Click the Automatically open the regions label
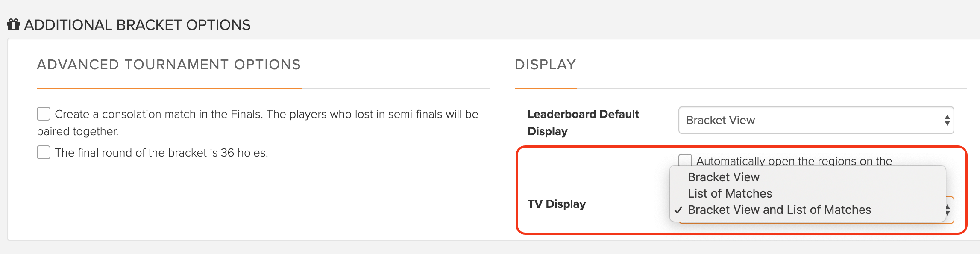980x254 pixels. pos(794,161)
